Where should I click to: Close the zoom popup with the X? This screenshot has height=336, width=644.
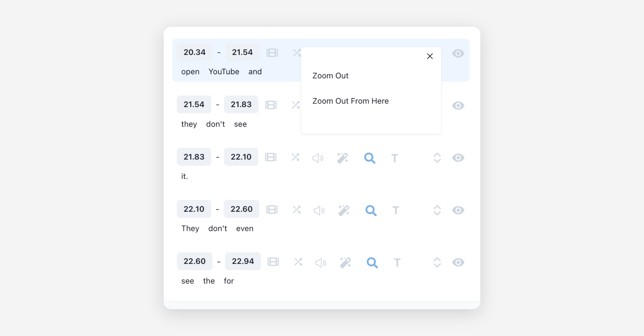point(430,56)
